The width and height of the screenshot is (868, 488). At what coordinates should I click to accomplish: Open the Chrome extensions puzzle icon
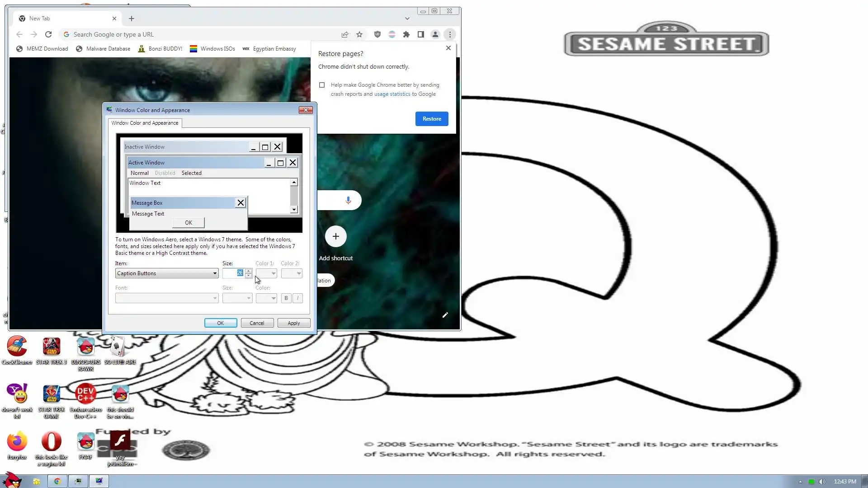[x=406, y=34]
